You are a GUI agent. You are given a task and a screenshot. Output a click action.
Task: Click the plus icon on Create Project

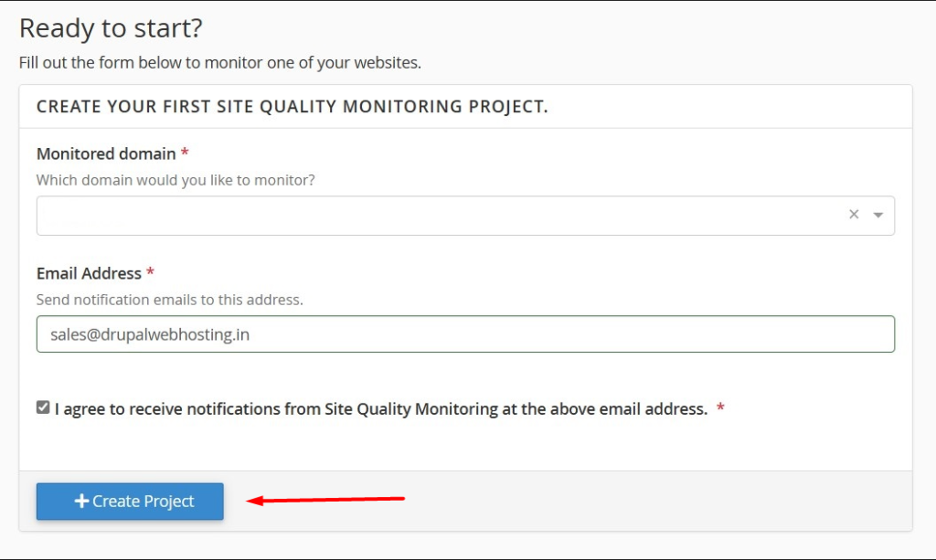point(81,502)
